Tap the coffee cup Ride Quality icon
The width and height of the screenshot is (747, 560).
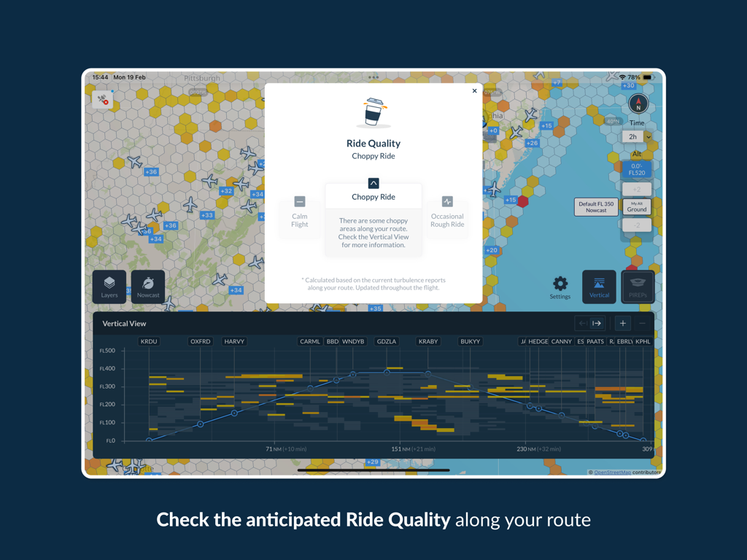(x=374, y=112)
